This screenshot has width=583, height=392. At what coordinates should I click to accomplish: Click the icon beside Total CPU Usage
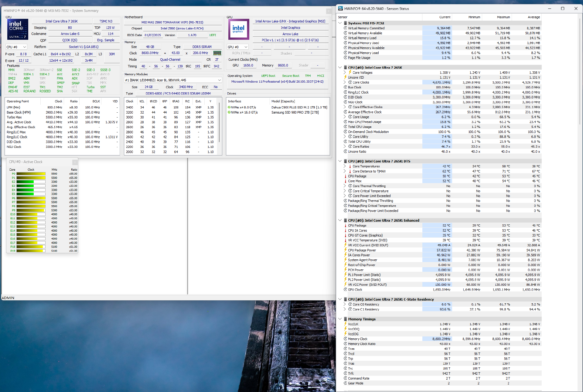tap(345, 127)
